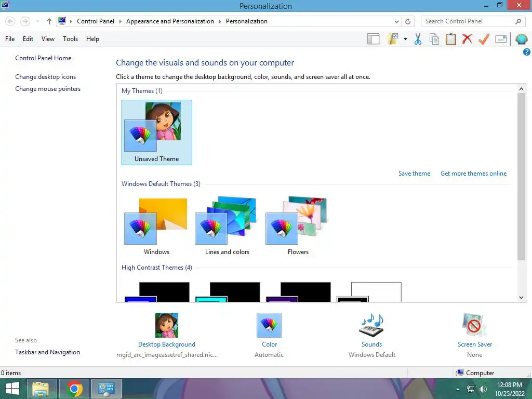Click the Windows Default Themes (3) heading
This screenshot has height=399, width=532.
coord(161,184)
